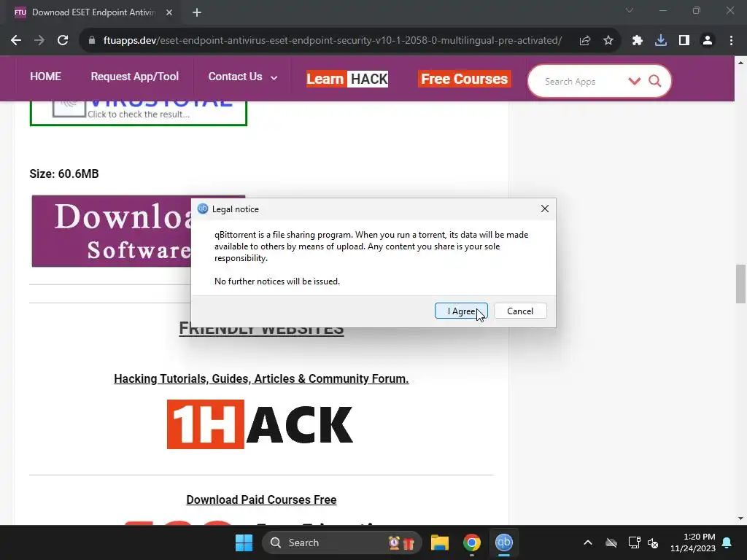Click the Download Software banner
Image resolution: width=747 pixels, height=560 pixels.
tap(111, 231)
